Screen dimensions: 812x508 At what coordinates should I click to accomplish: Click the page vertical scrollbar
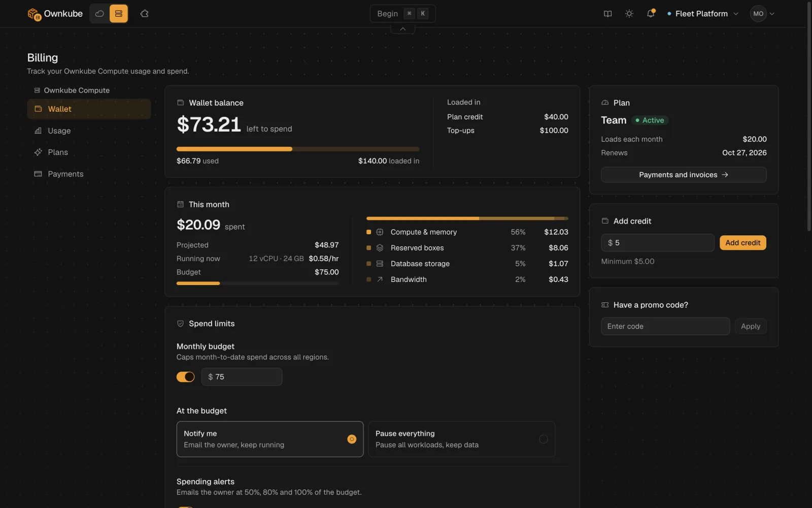809,117
